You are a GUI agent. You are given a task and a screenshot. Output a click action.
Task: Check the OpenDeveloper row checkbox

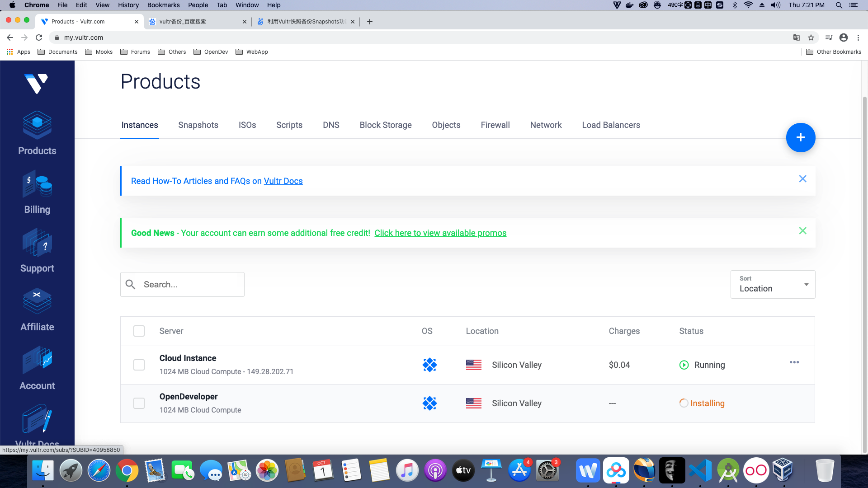pos(139,403)
